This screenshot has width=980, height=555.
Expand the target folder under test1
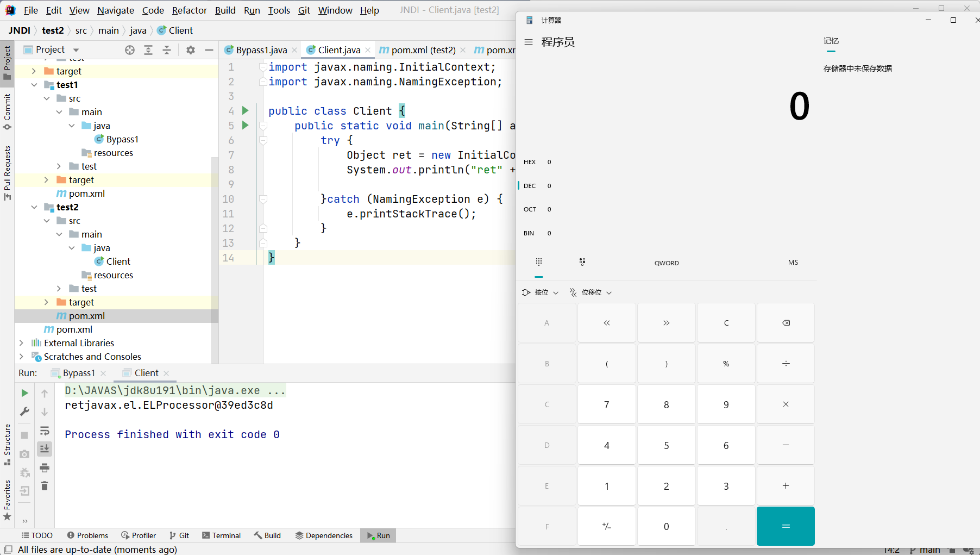pos(46,180)
